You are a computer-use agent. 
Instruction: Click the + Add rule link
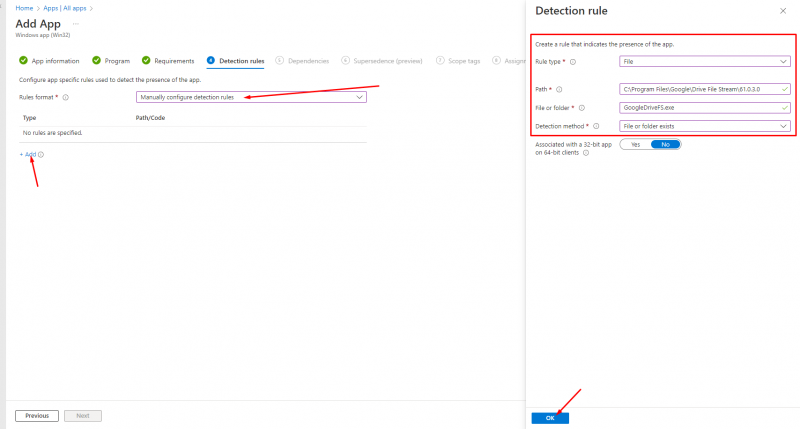(28, 154)
